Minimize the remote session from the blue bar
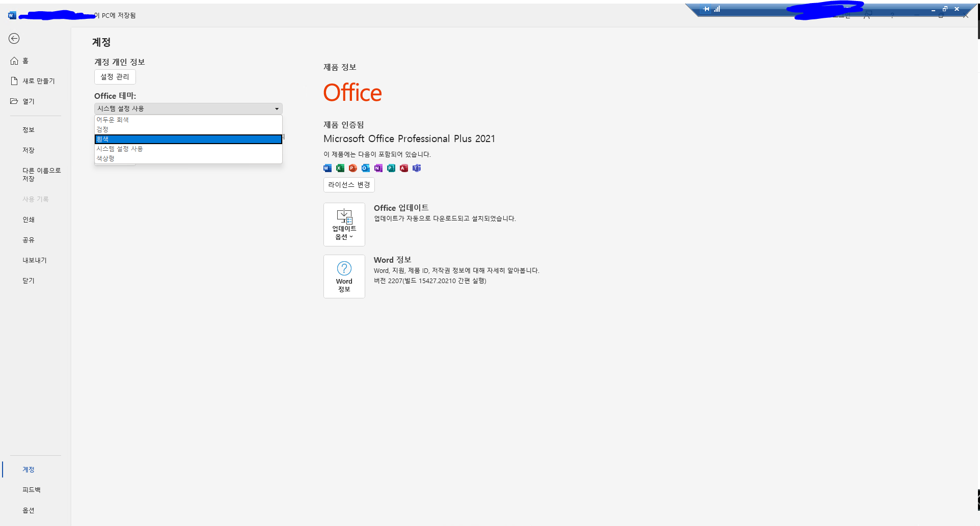Image resolution: width=980 pixels, height=526 pixels. click(933, 10)
